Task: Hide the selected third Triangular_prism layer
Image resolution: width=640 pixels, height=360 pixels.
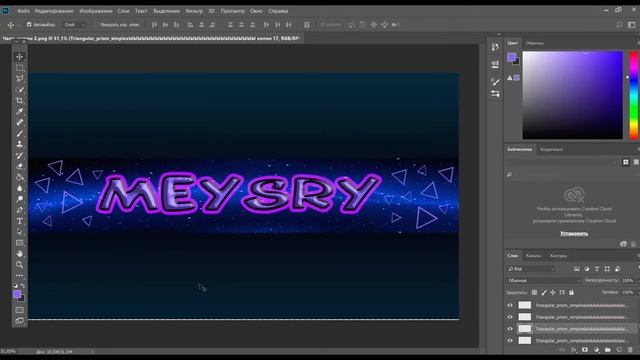Action: (510, 329)
